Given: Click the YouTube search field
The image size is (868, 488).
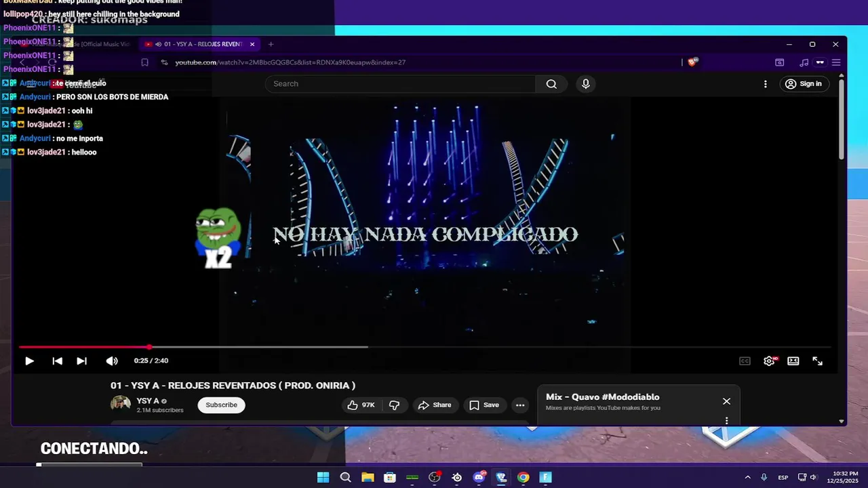Looking at the screenshot, I should [400, 84].
